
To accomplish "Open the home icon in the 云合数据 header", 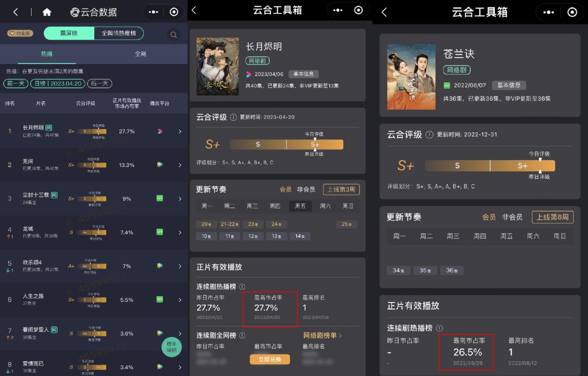I will pos(47,12).
